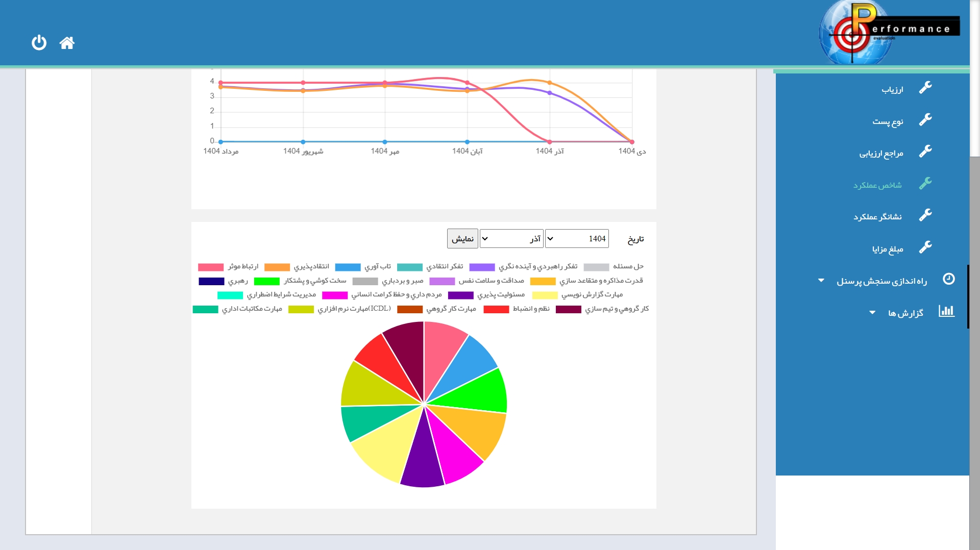The width and height of the screenshot is (980, 550).
Task: Click the power logout icon
Action: 39,42
